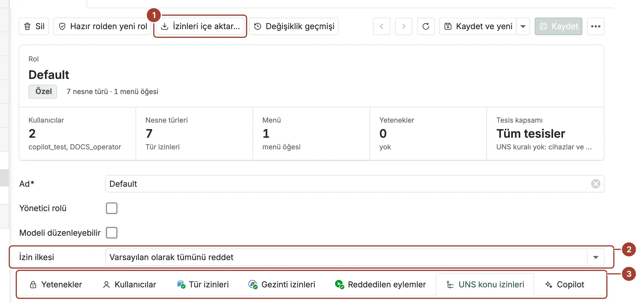644x303 pixels.
Task: Switch to the Reddedilen eylemler tab
Action: [x=380, y=284]
